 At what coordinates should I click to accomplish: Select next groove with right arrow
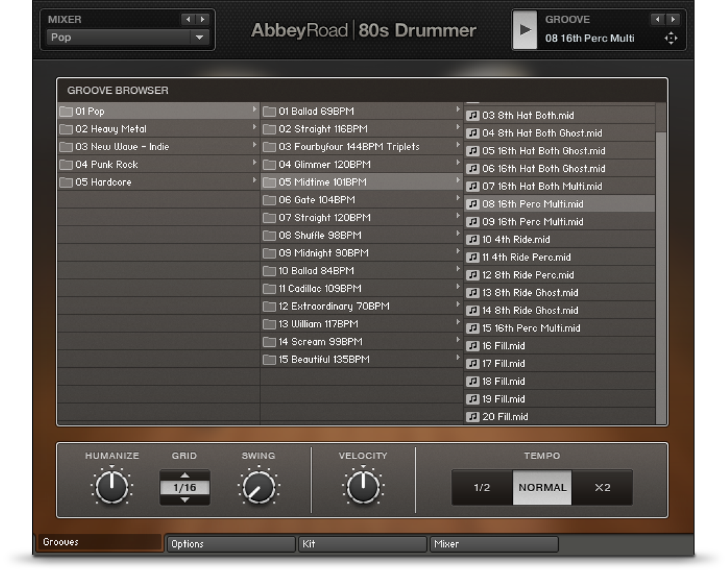[673, 19]
